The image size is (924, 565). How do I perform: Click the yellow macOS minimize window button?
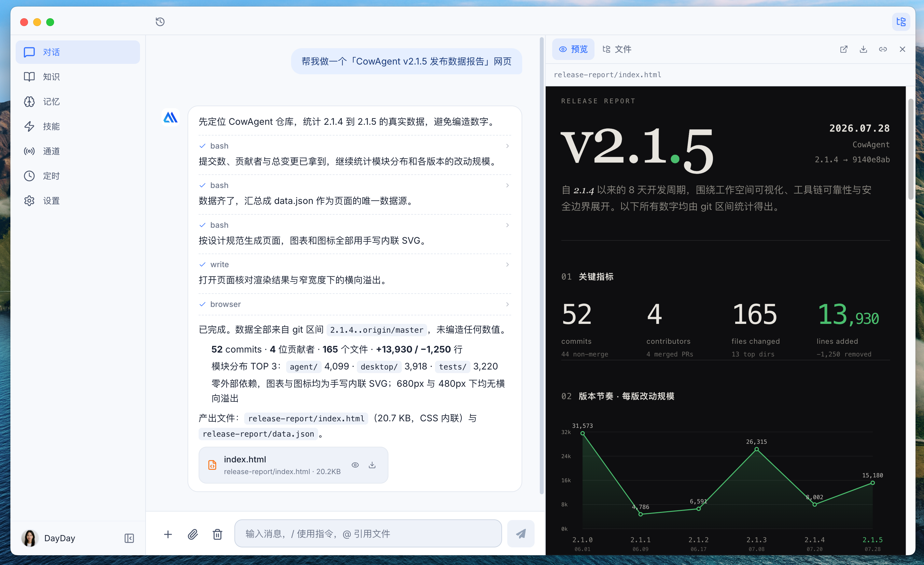37,22
